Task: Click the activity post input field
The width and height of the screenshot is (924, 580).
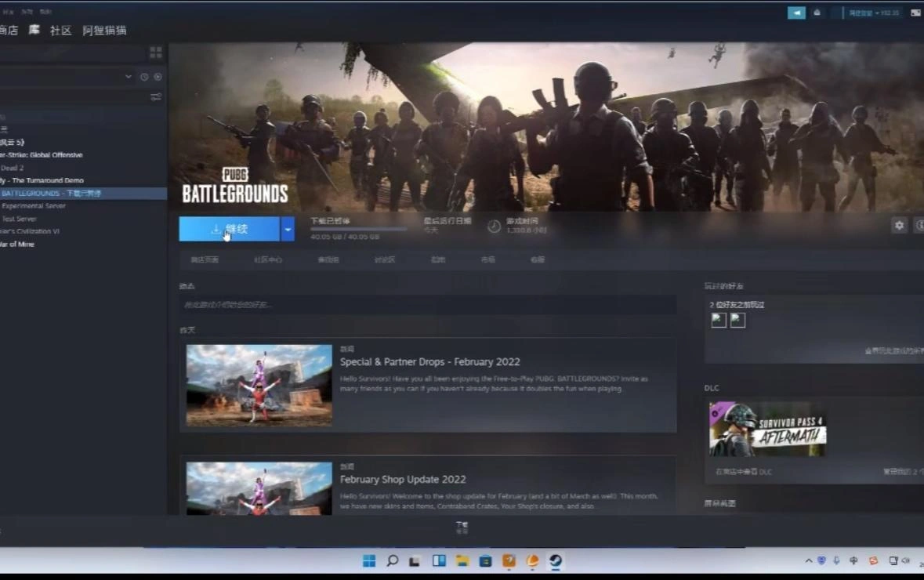Action: pos(428,305)
